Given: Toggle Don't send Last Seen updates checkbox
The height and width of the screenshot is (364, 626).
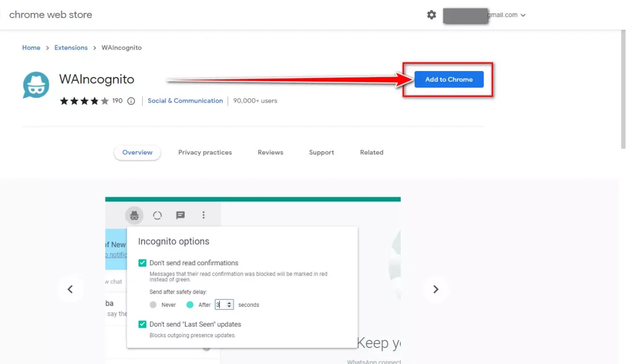Looking at the screenshot, I should (x=142, y=324).
